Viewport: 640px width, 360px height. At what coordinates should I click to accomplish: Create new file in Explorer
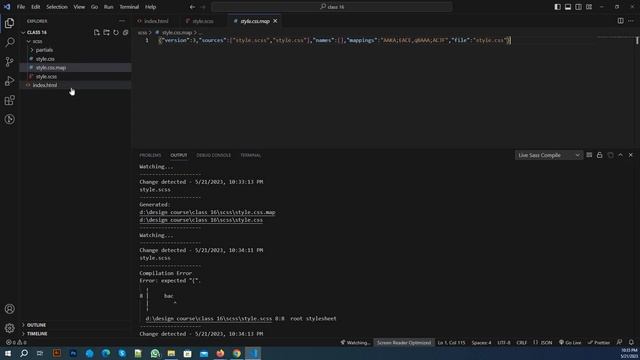tap(96, 32)
